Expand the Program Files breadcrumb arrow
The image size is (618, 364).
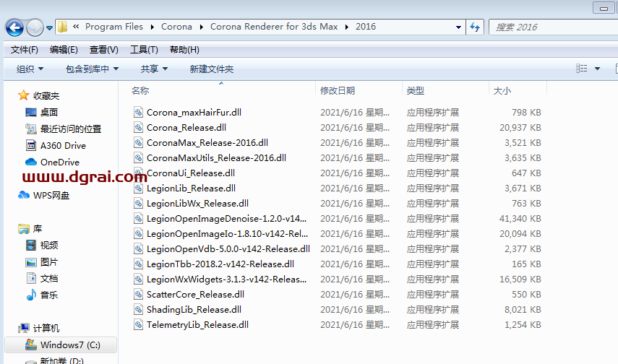pos(152,27)
